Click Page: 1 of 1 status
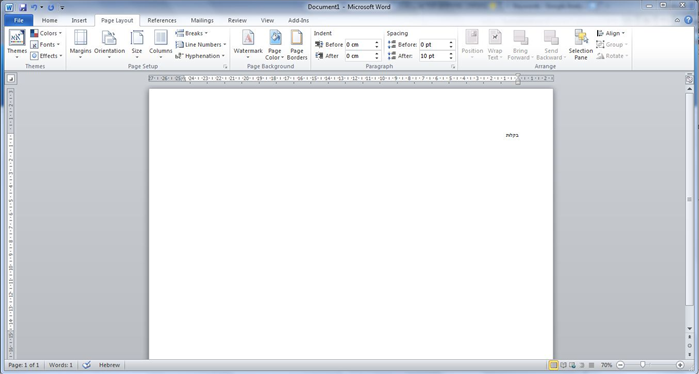The width and height of the screenshot is (699, 374). pos(24,365)
